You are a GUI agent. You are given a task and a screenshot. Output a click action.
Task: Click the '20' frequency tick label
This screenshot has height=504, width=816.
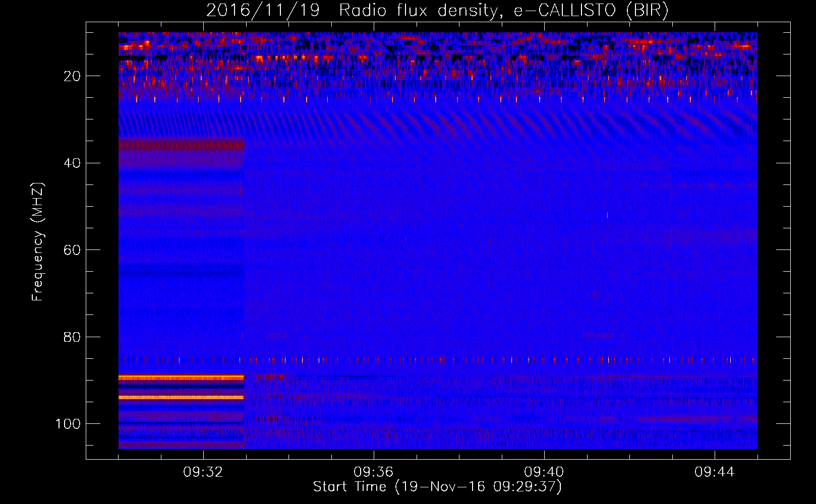click(x=73, y=76)
